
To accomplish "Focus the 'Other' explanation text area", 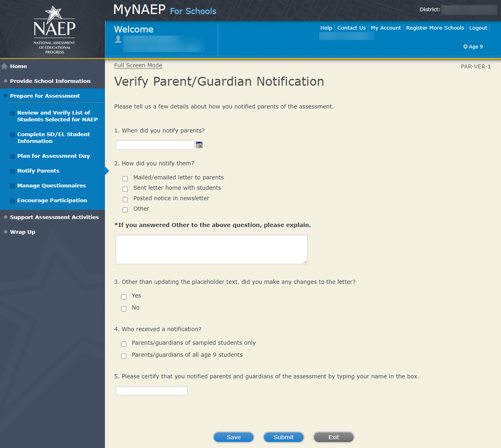I will (211, 249).
